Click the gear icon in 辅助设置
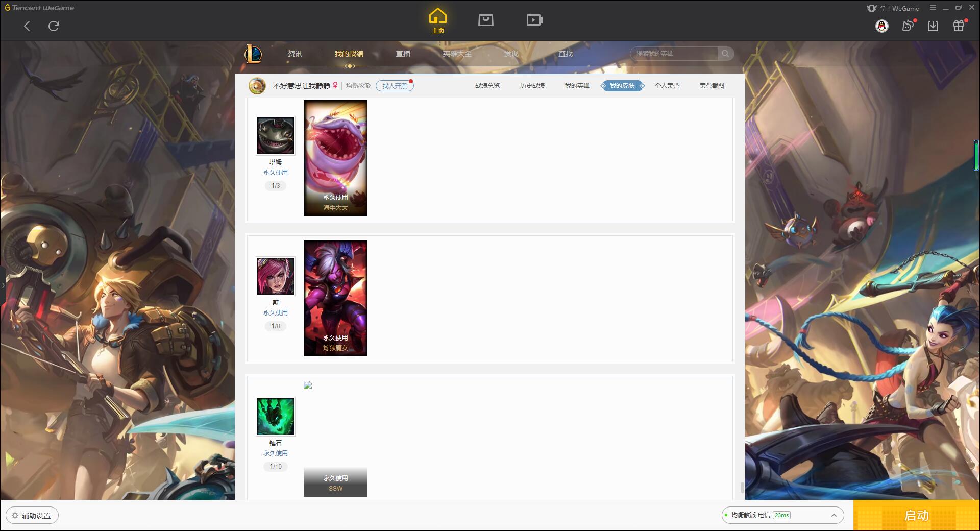The image size is (980, 531). (x=15, y=516)
